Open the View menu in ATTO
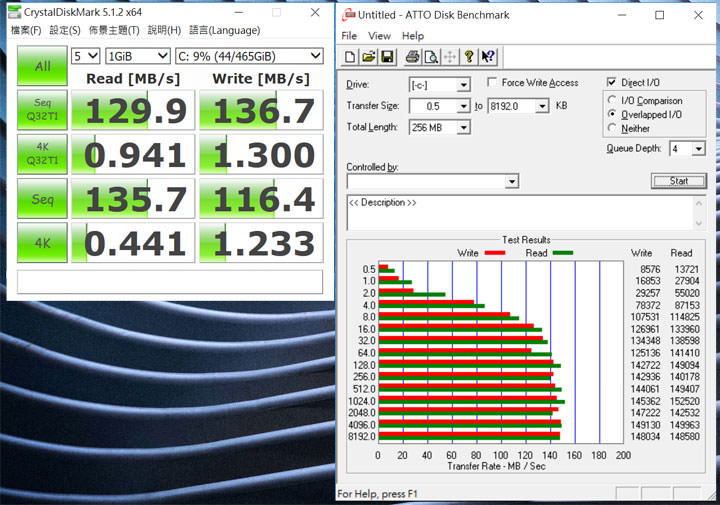This screenshot has height=505, width=720. pos(379,36)
